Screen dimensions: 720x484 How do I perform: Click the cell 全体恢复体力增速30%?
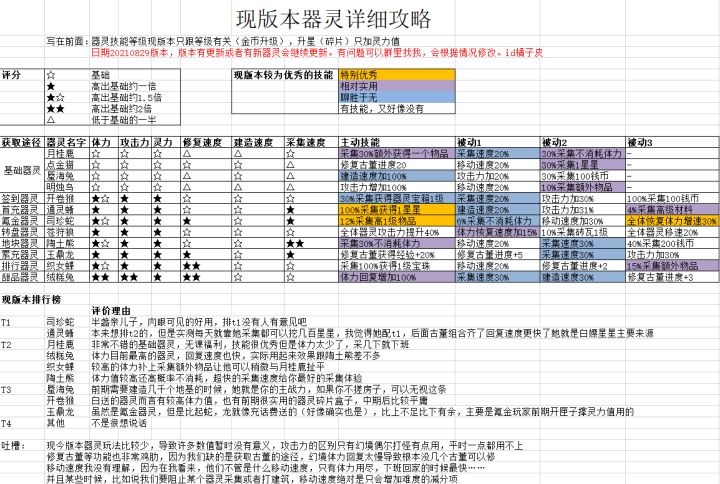pyautogui.click(x=672, y=221)
